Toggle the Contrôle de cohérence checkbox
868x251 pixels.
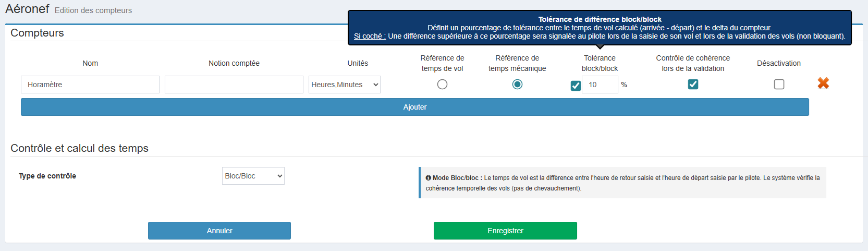point(693,85)
